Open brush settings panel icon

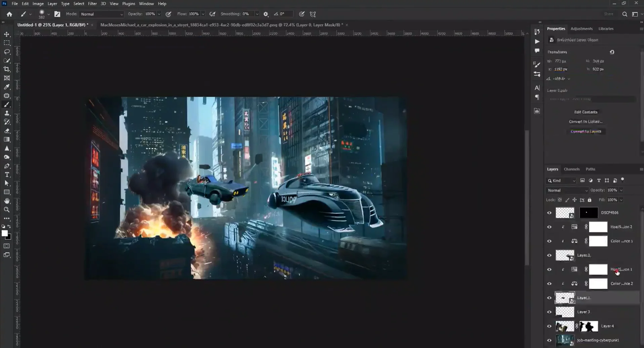pyautogui.click(x=57, y=14)
